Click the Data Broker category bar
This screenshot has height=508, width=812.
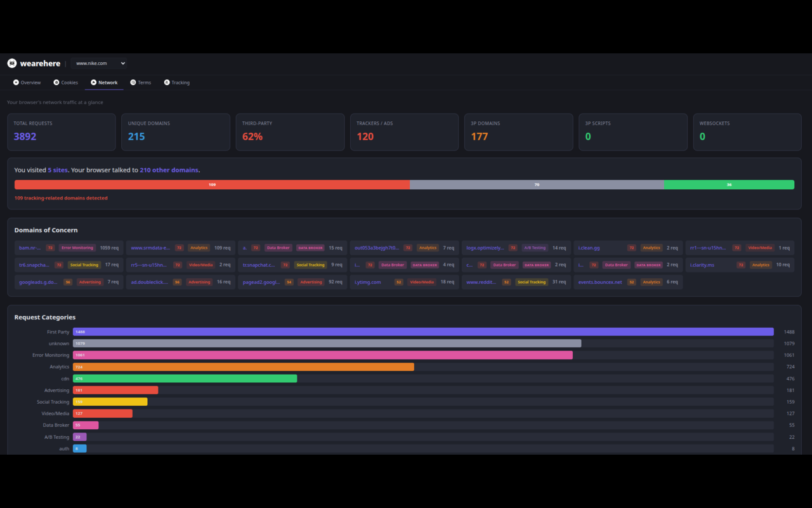pyautogui.click(x=86, y=425)
